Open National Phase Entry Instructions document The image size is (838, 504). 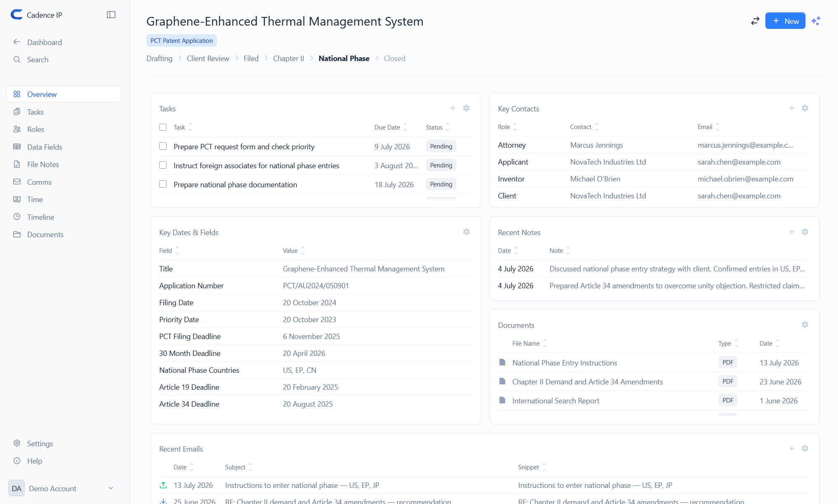pos(565,363)
